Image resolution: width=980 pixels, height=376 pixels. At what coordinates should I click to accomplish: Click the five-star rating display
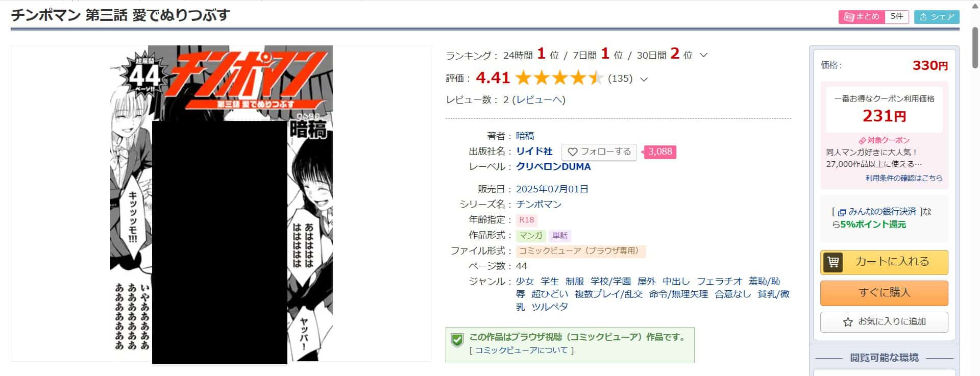tap(559, 78)
